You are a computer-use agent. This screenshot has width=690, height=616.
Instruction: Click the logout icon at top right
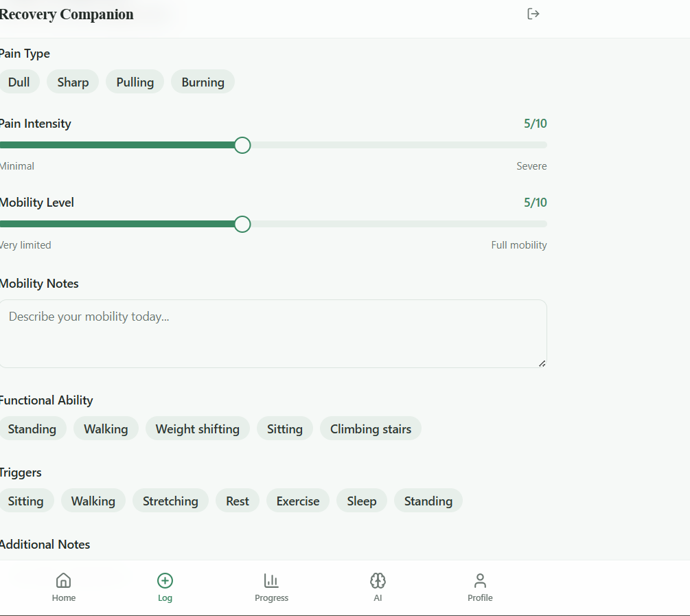click(x=533, y=13)
